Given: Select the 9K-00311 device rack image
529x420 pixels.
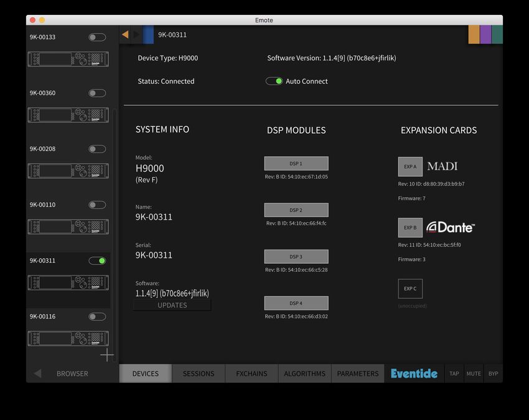Looking at the screenshot, I should click(x=68, y=282).
